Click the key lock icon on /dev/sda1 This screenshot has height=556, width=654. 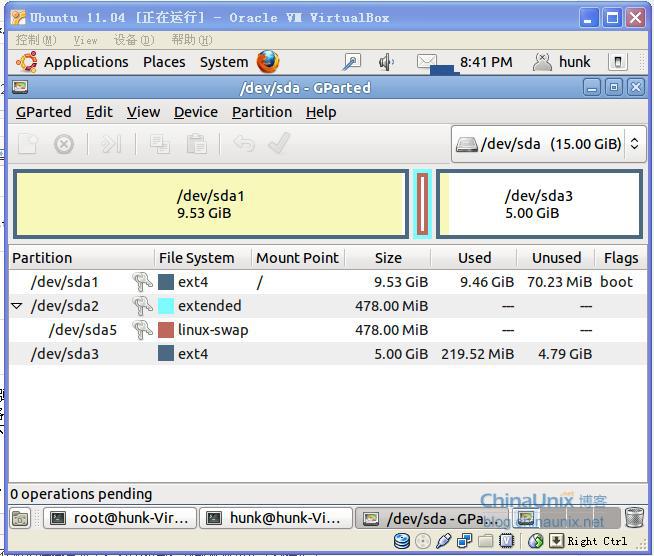tap(142, 282)
